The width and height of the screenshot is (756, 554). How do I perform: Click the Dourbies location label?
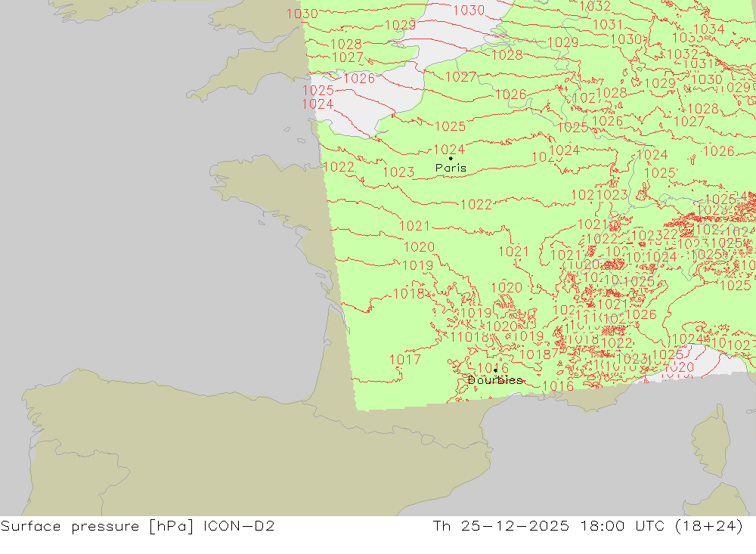point(495,380)
